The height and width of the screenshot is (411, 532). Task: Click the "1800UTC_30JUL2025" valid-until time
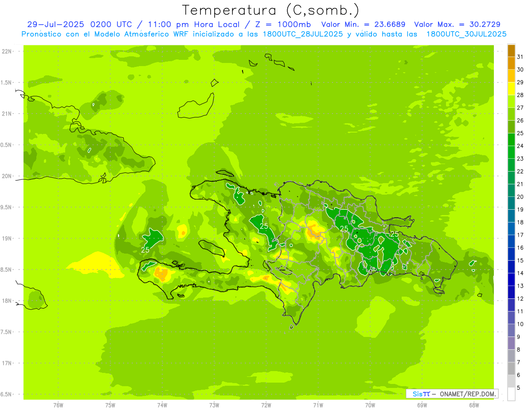click(466, 34)
